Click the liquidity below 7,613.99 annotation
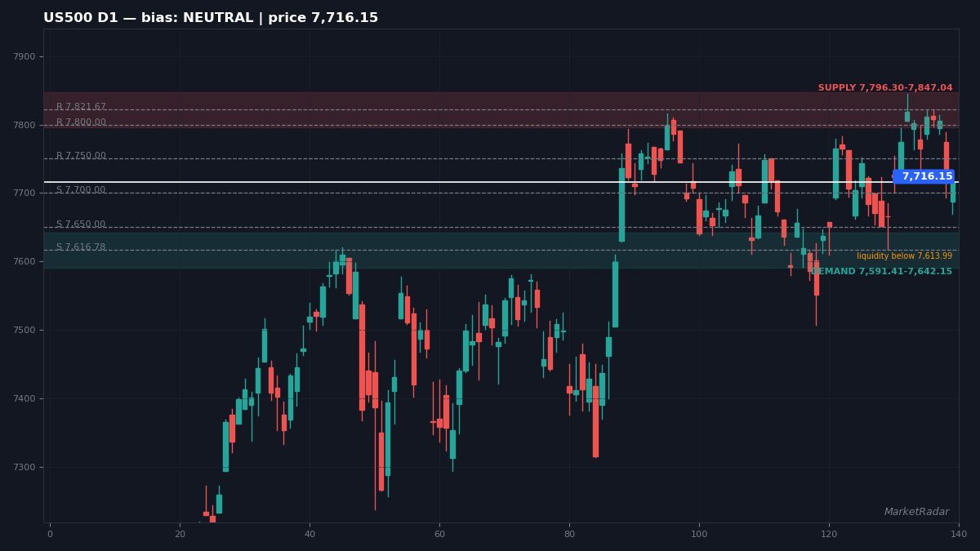This screenshot has width=980, height=551. point(904,256)
